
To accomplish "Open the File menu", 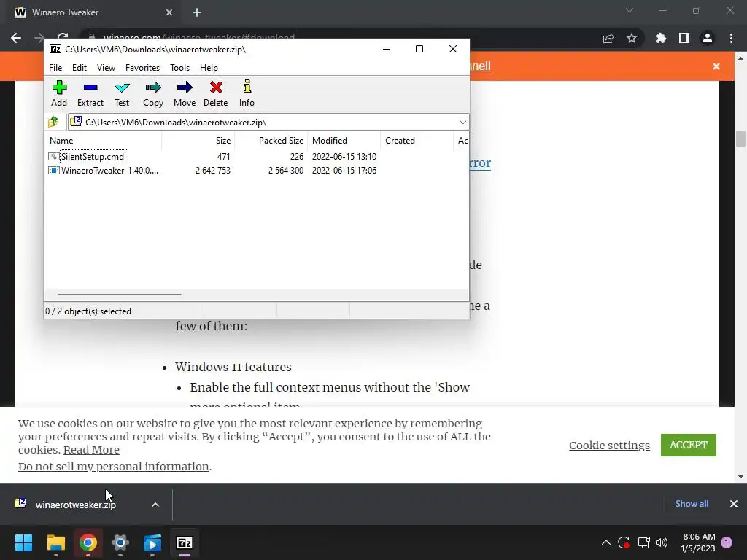I will pos(55,68).
